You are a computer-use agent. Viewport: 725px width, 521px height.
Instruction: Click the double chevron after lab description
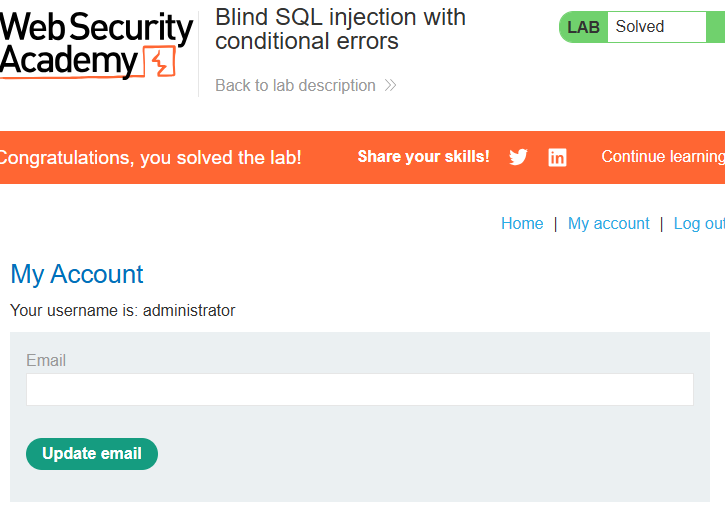(390, 86)
